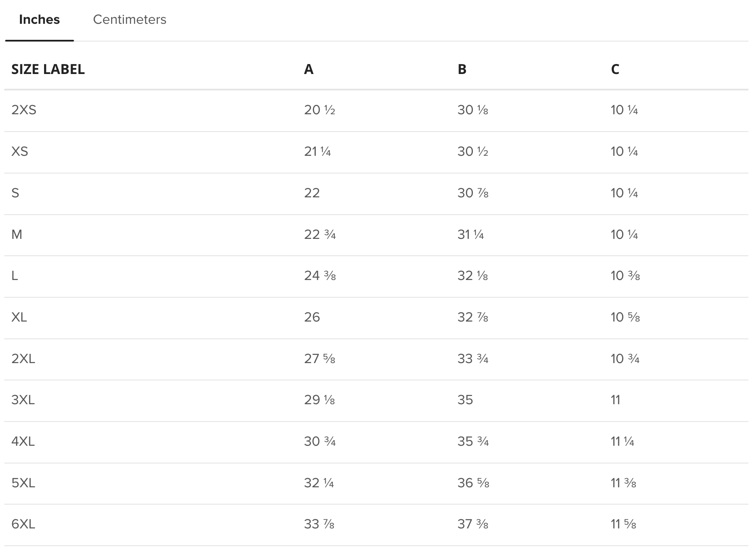Click the 5XL size label
Screen dimensions: 751x560
click(23, 483)
